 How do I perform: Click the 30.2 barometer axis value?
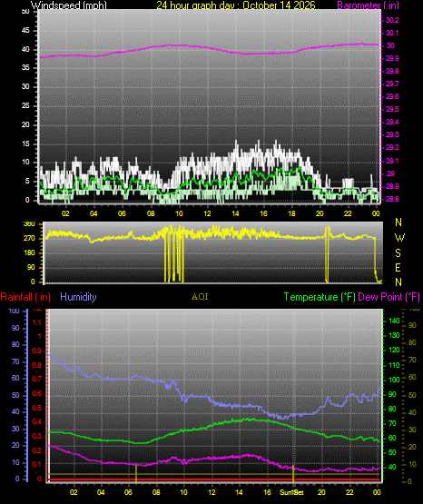click(x=392, y=20)
